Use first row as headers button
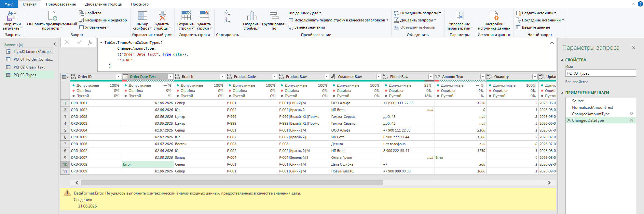 [x=338, y=20]
